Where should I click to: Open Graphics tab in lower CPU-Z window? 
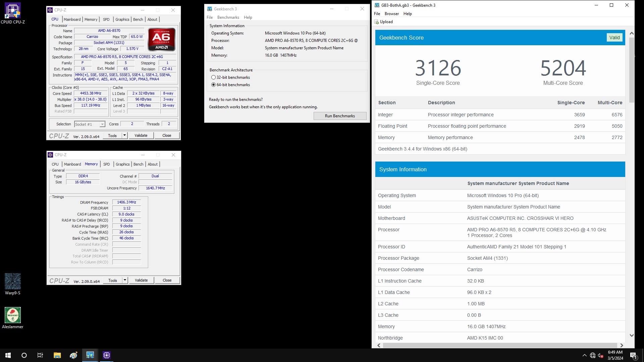click(123, 164)
